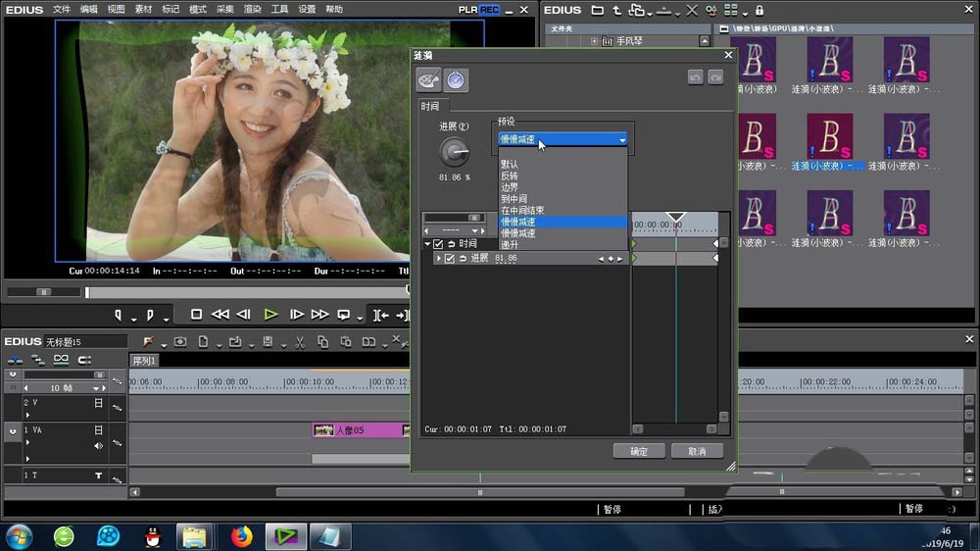Click the Set In point marker icon
The height and width of the screenshot is (551, 980).
tap(119, 315)
